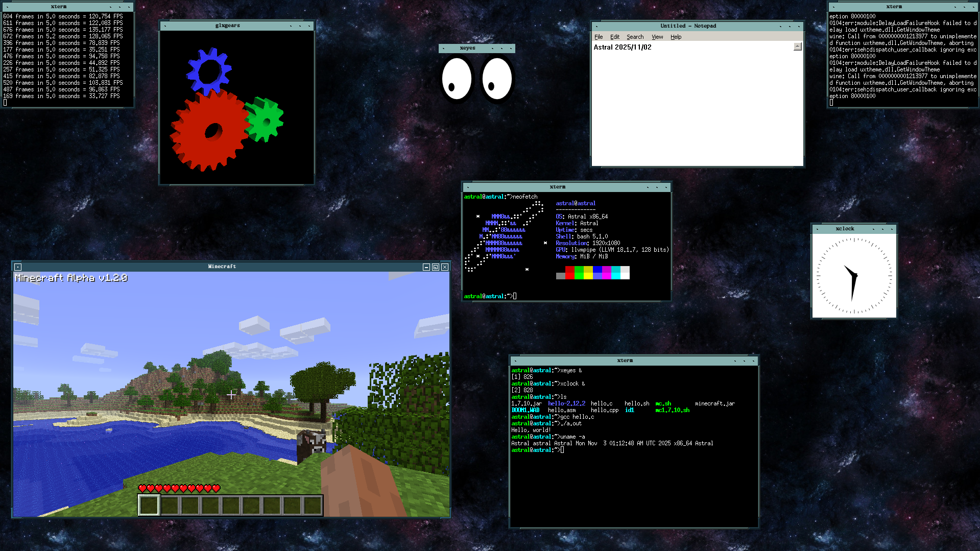Viewport: 980px width, 551px height.
Task: Open the Minecraft window menu icon
Action: click(18, 267)
